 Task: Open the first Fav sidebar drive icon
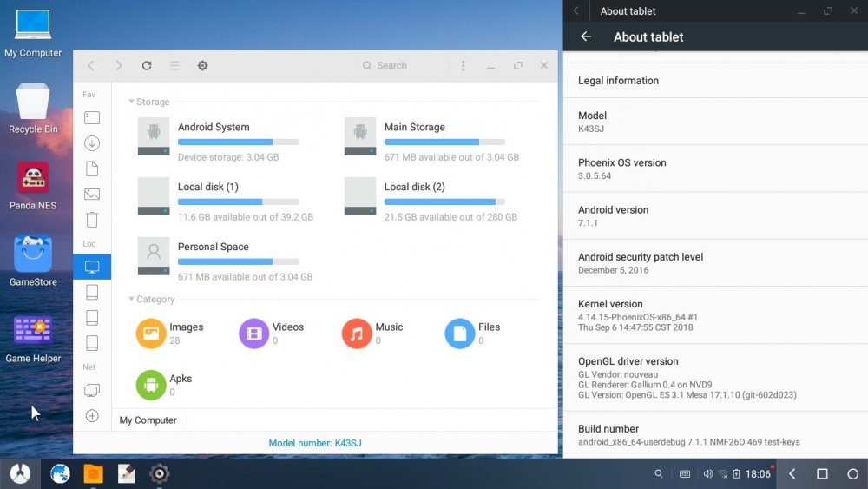(92, 117)
